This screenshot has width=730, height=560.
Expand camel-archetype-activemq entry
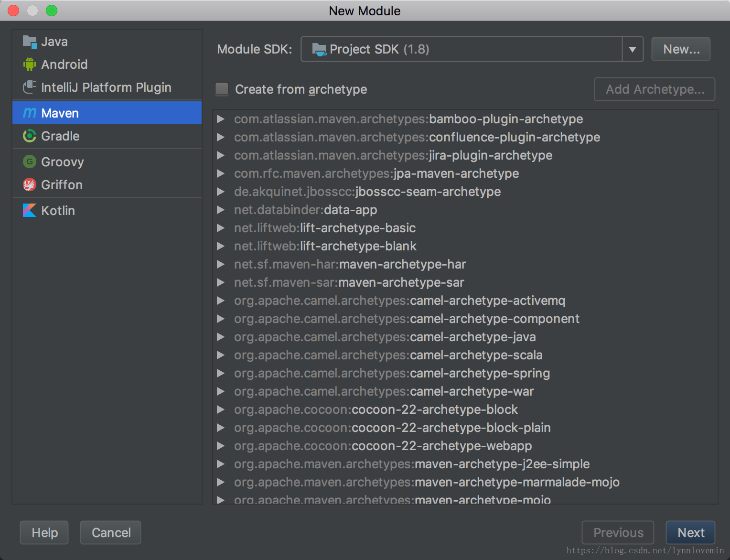(x=221, y=301)
